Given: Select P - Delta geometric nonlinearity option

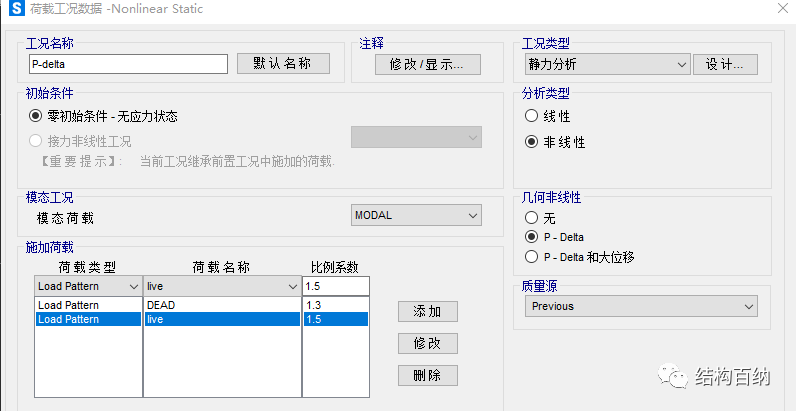Looking at the screenshot, I should point(532,236).
